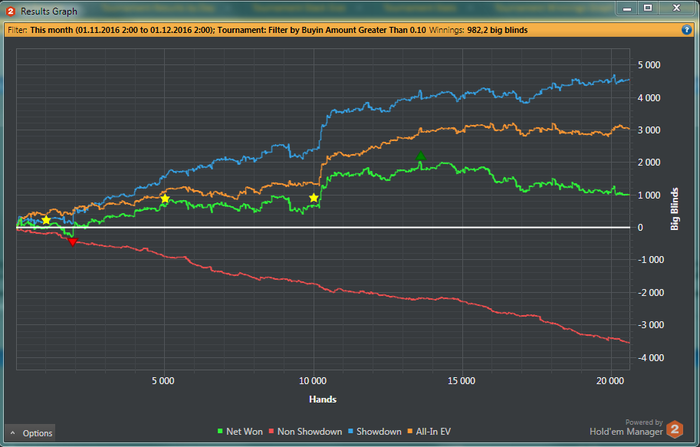Screen dimensions: 700x447
Task: Click the yellow star near 5 000 hands
Action: pyautogui.click(x=165, y=198)
